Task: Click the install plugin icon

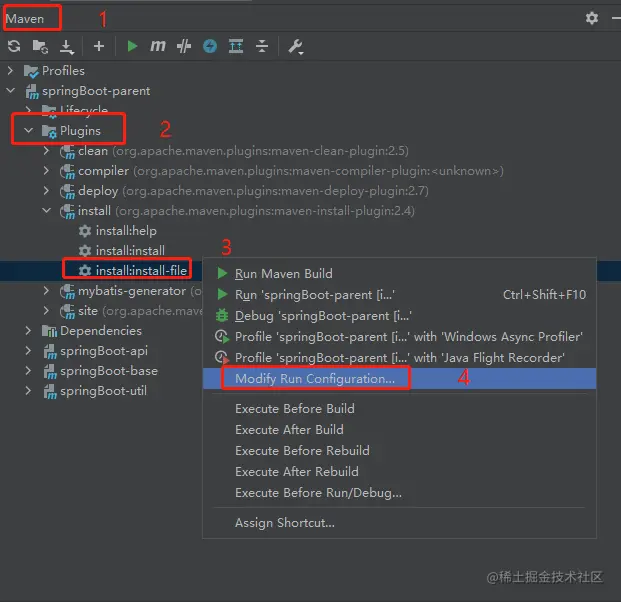Action: tap(67, 211)
